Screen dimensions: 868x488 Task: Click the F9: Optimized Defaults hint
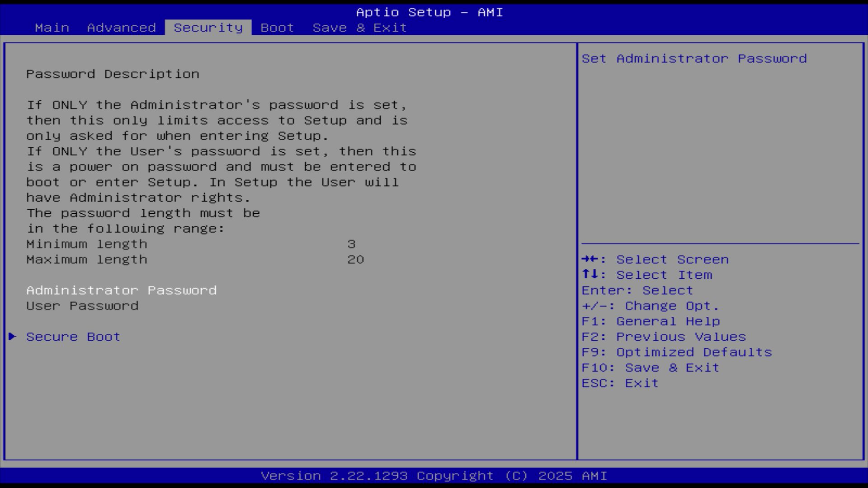pos(677,352)
